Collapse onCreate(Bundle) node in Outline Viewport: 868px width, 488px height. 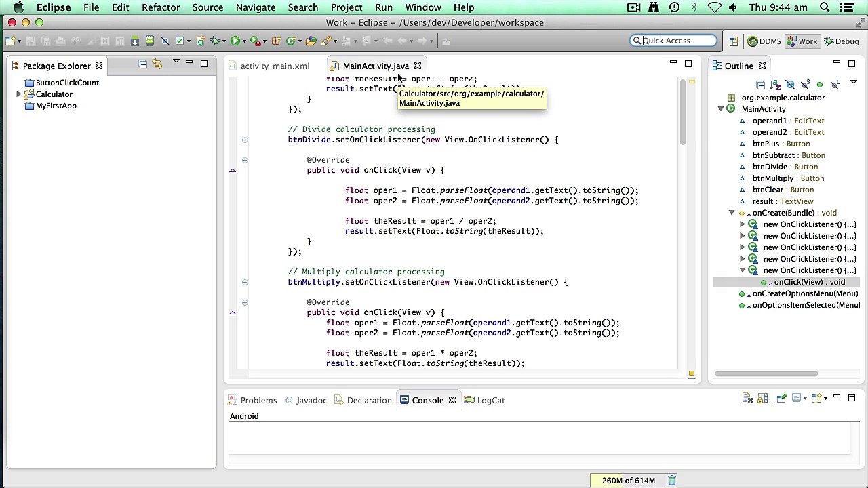coord(732,213)
